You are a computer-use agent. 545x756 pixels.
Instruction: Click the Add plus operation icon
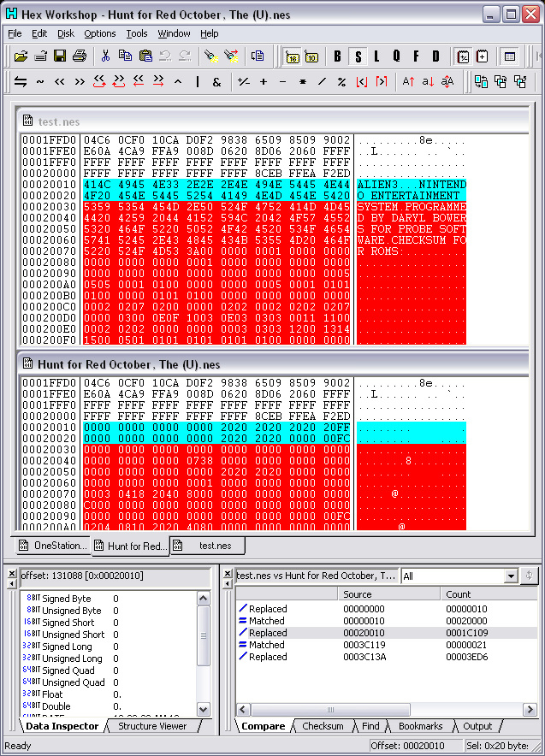tap(264, 82)
